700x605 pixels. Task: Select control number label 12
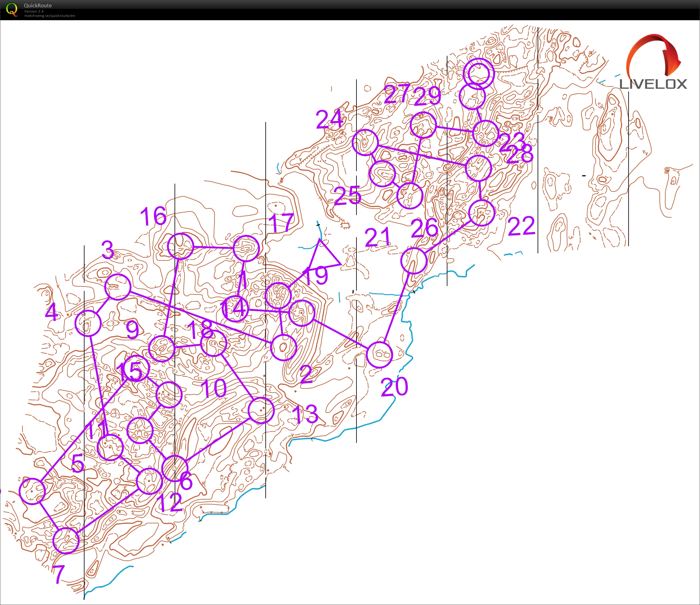[170, 502]
